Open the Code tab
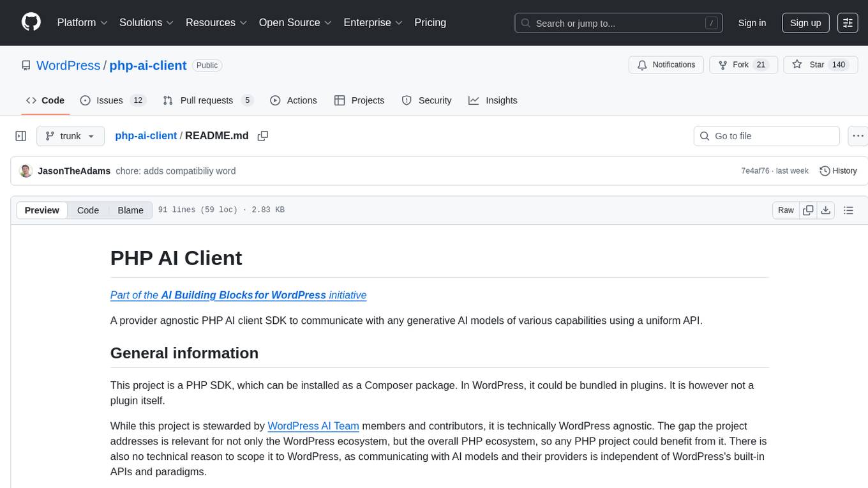This screenshot has width=868, height=488. pyautogui.click(x=45, y=100)
